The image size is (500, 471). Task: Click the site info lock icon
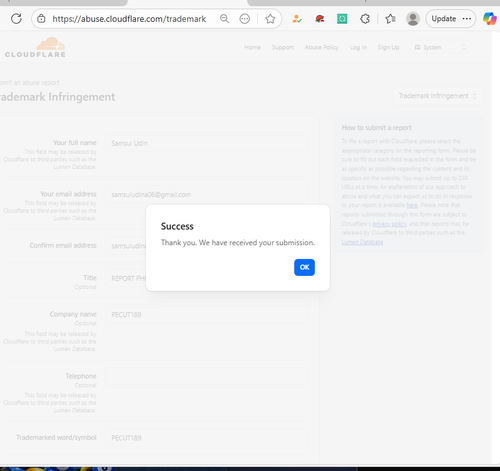click(x=41, y=19)
